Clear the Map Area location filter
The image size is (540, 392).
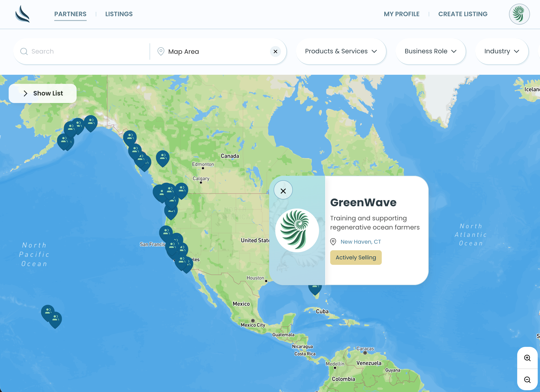[x=275, y=52]
